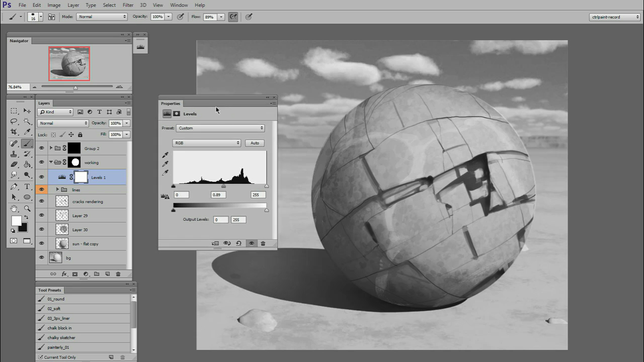Screen dimensions: 644x362
Task: Check the Current Tool Only checkbox
Action: [x=41, y=357]
